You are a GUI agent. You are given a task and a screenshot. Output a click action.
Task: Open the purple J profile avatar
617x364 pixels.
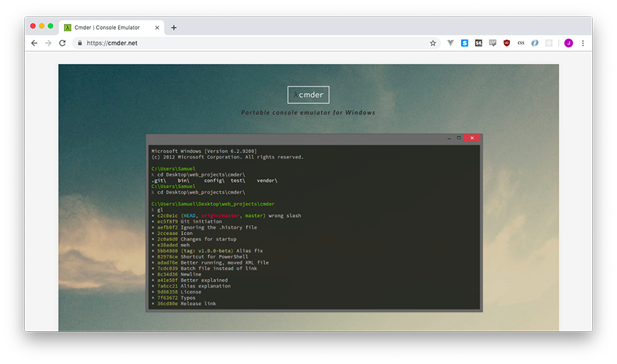pos(569,43)
